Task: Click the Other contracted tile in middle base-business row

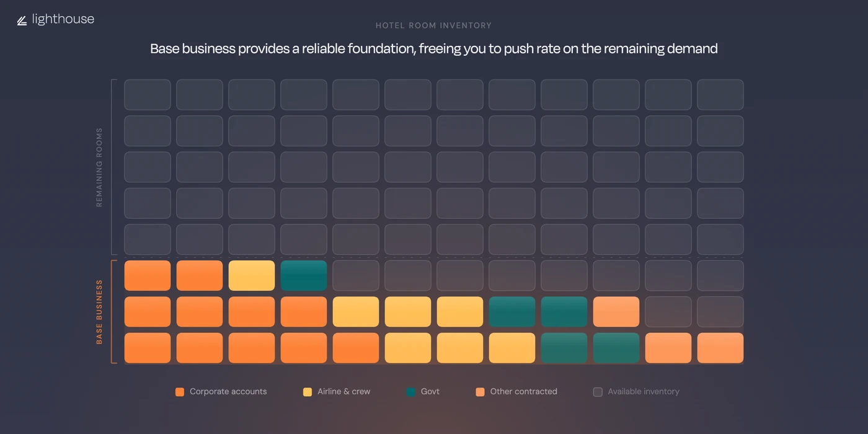Action: [616, 312]
